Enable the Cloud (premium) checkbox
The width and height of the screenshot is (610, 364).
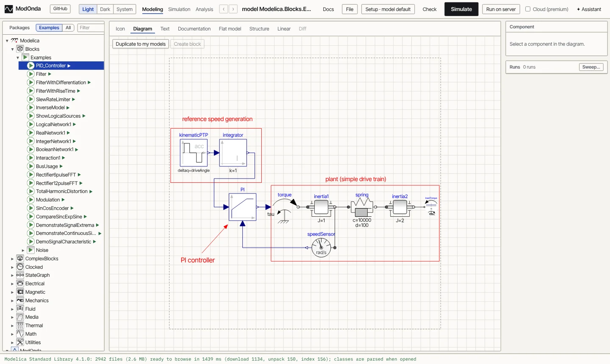pyautogui.click(x=528, y=9)
